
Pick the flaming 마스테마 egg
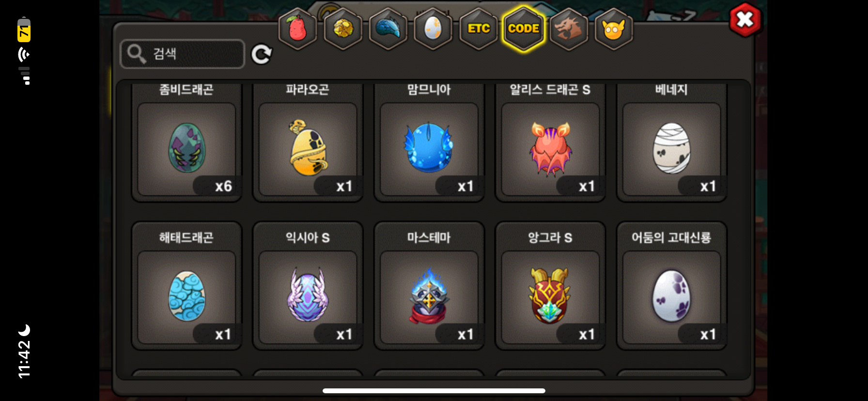(429, 286)
